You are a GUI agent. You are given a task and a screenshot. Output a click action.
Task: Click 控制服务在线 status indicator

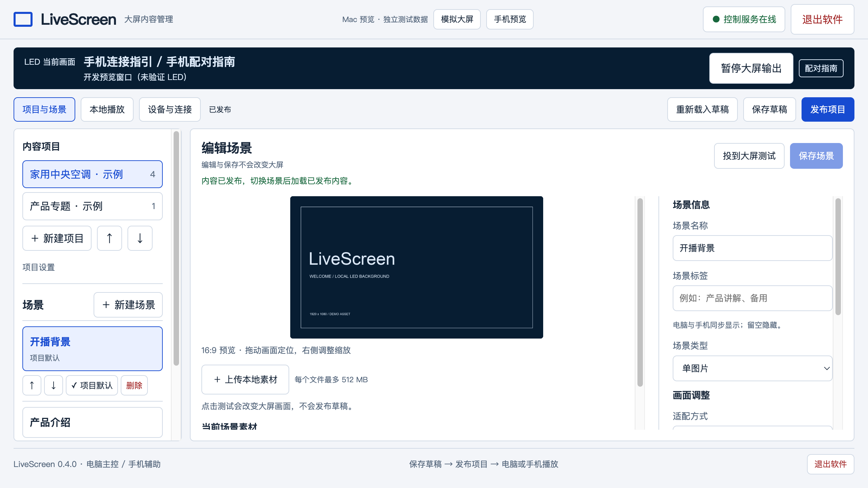(744, 19)
